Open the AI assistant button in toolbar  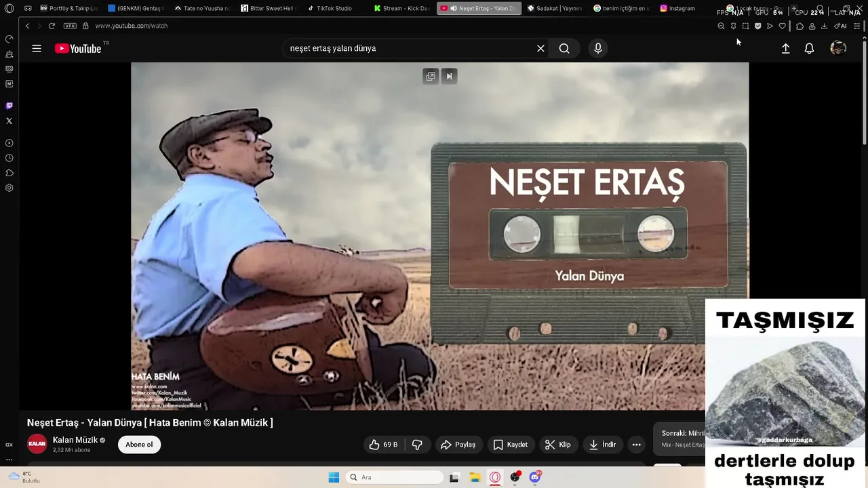840,26
